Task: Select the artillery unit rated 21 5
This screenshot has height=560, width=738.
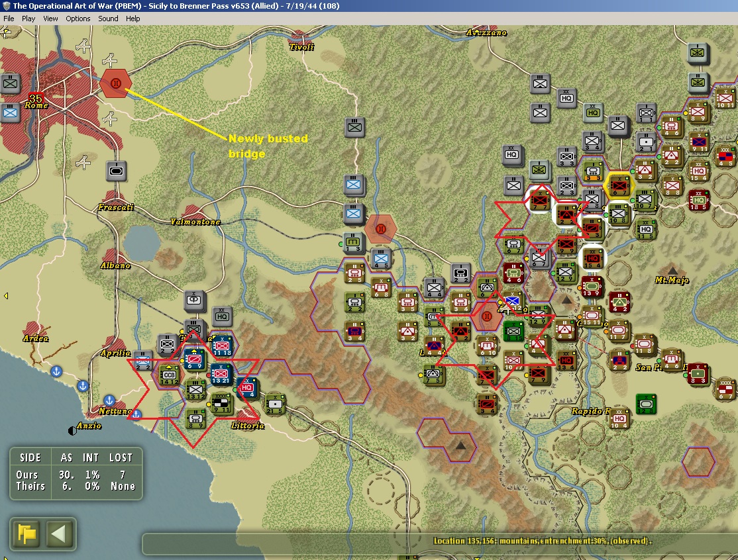Action: coord(276,404)
